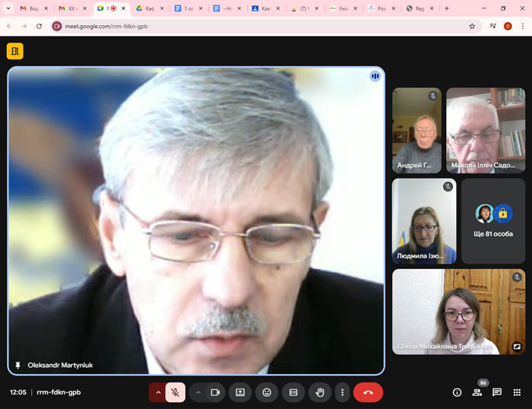Open the emoji reactions button
The width and height of the screenshot is (532, 409).
click(x=267, y=392)
